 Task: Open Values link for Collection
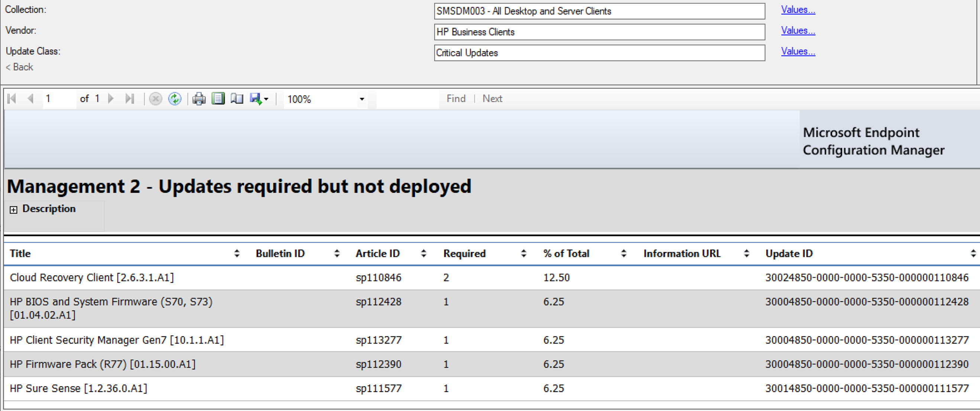click(798, 10)
